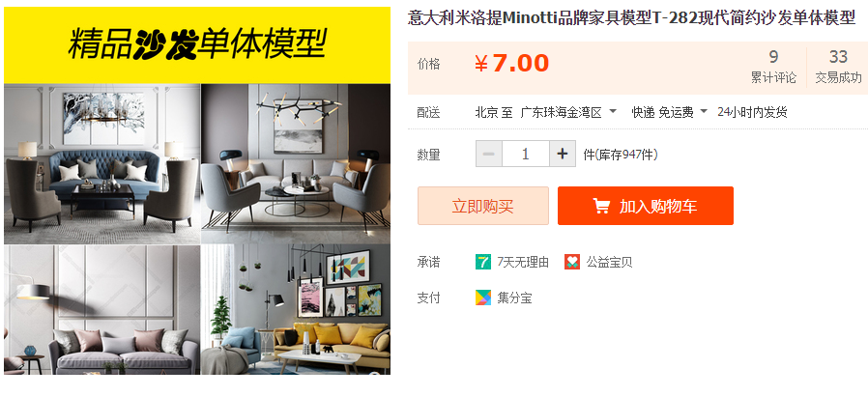Decrease quantity with the minus button
The image size is (868, 397).
click(x=489, y=154)
